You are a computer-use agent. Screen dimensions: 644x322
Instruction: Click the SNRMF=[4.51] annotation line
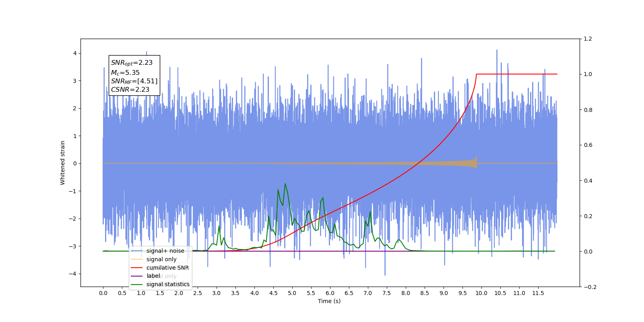click(x=134, y=81)
